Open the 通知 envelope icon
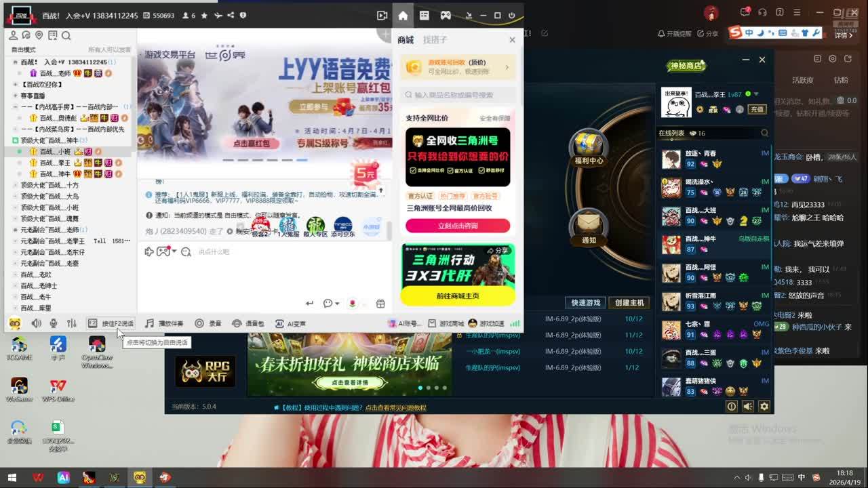 [588, 224]
